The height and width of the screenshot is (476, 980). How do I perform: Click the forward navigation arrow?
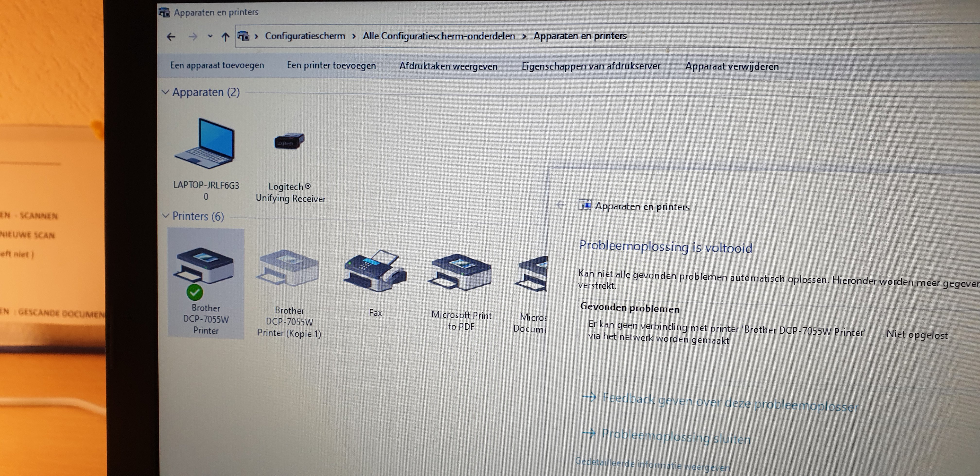(x=193, y=36)
